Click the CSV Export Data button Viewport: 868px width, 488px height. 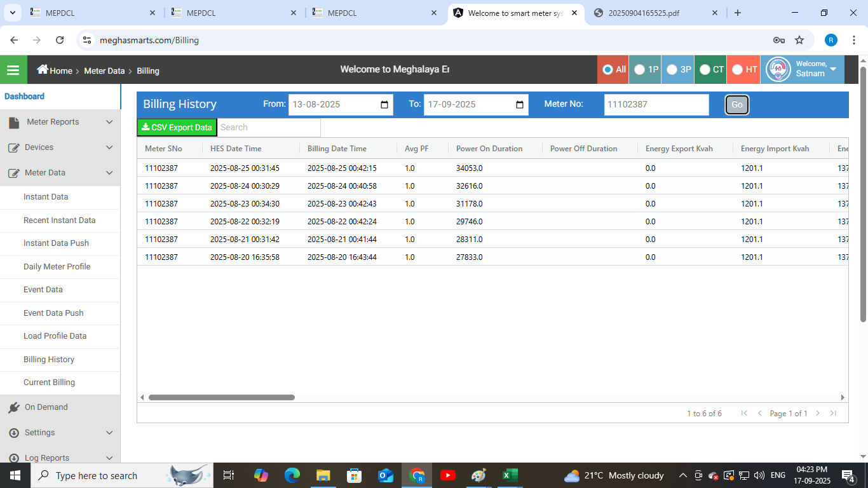pyautogui.click(x=177, y=128)
